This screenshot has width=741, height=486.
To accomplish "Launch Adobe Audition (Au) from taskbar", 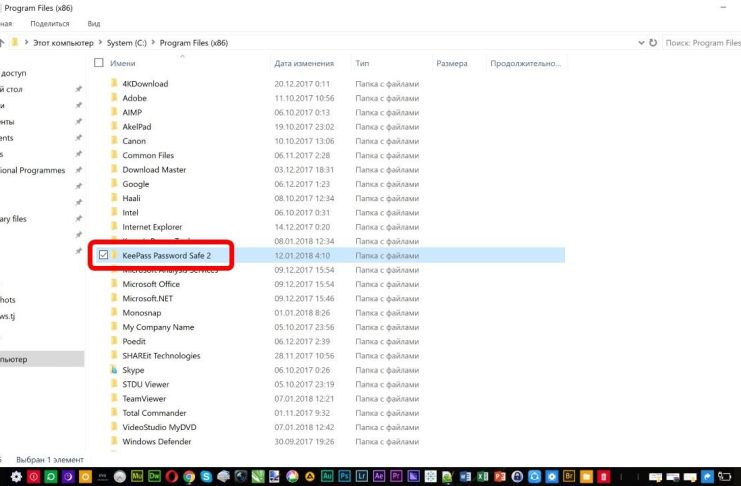I will tap(327, 476).
